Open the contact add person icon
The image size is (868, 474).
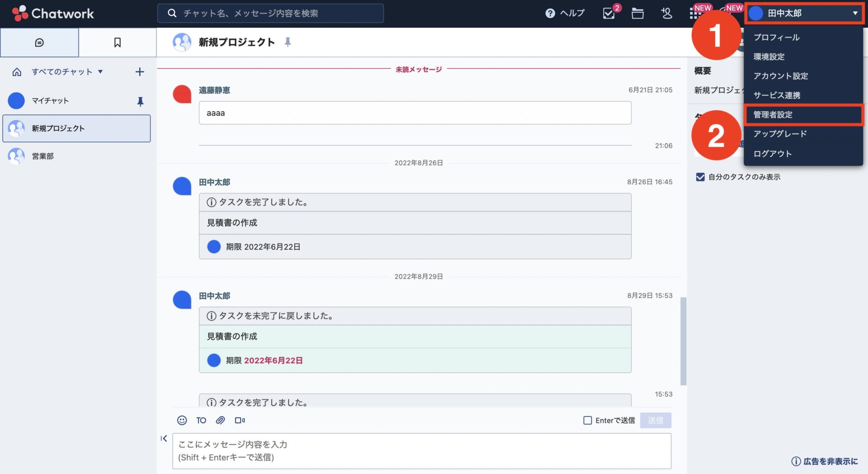[666, 14]
